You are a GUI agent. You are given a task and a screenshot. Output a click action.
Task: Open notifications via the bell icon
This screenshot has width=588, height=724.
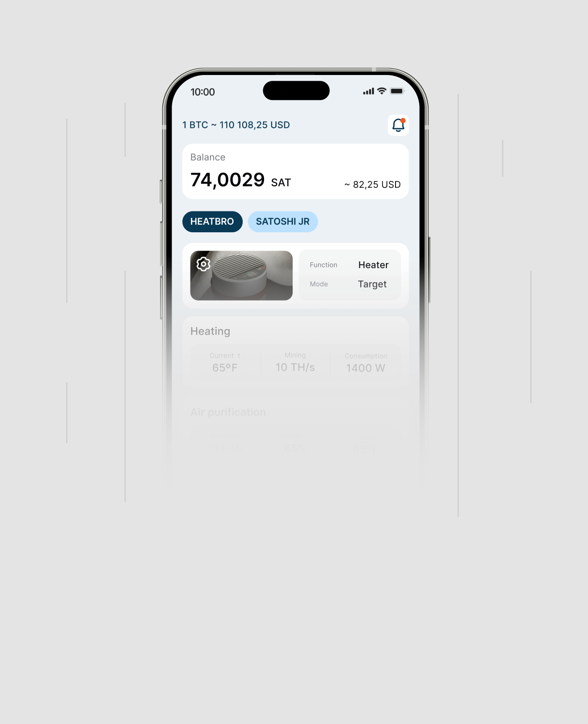(398, 125)
